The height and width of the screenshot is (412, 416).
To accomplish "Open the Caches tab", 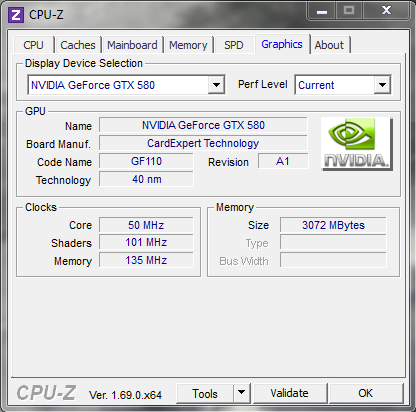I will point(78,45).
